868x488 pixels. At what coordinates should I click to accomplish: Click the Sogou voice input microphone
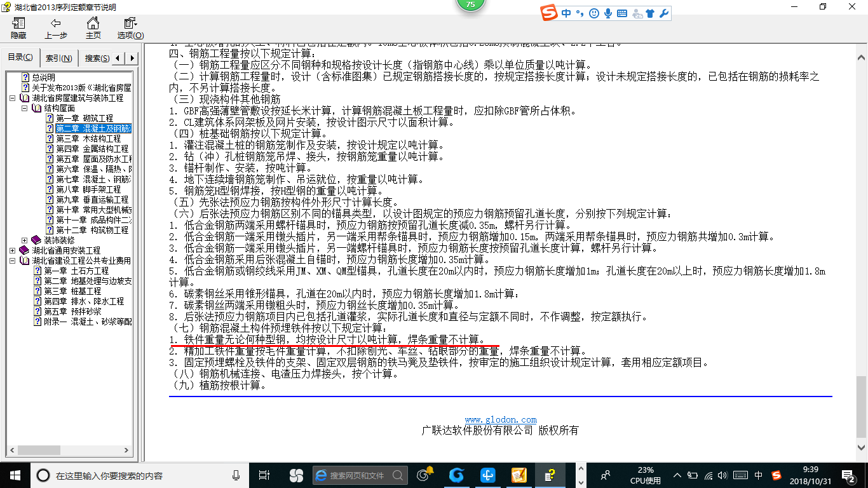pos(608,13)
